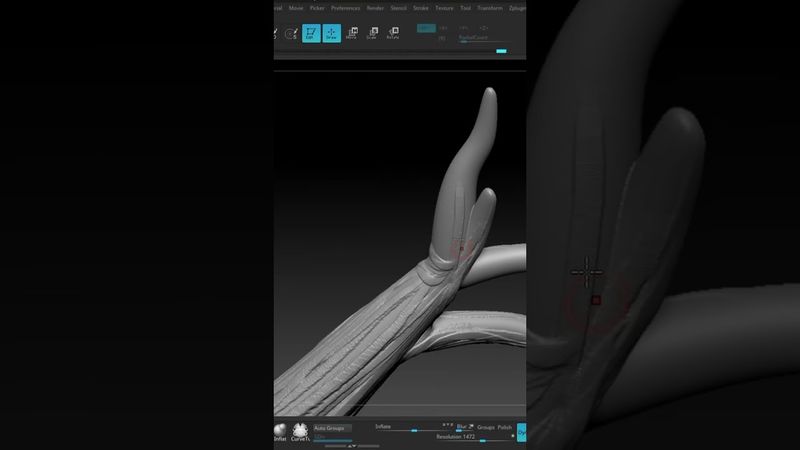Adjust the Inflate slider
Screen dimensions: 800x450
tap(413, 428)
